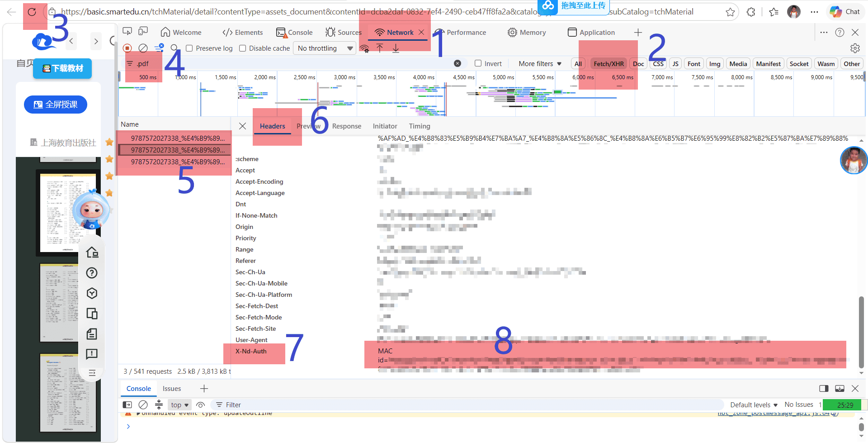Image resolution: width=868 pixels, height=443 pixels.
Task: Open the Performance tab
Action: (460, 33)
